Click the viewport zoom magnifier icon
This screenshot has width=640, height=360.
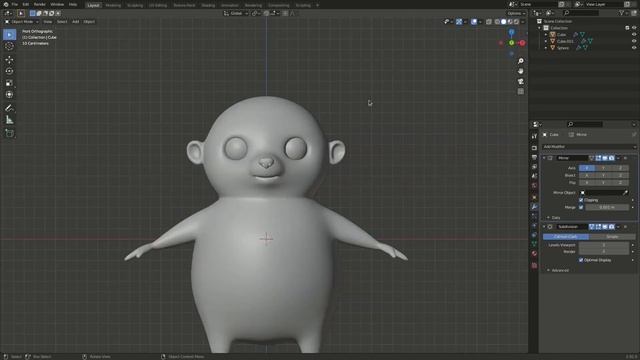[521, 61]
